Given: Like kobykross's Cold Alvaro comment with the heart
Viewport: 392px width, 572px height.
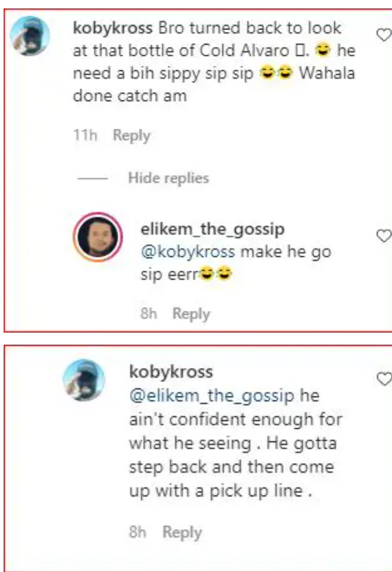Looking at the screenshot, I should (x=384, y=35).
